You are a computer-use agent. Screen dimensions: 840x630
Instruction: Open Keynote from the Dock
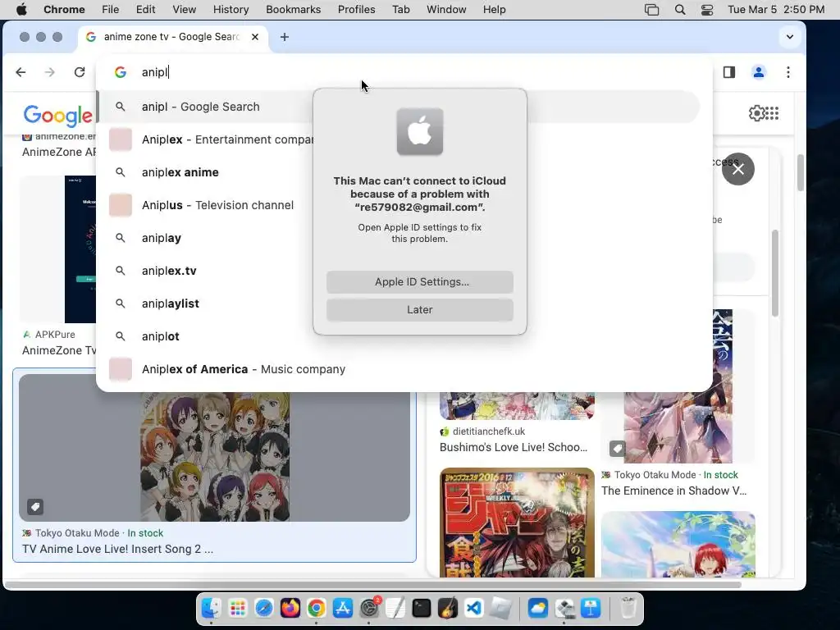point(591,609)
